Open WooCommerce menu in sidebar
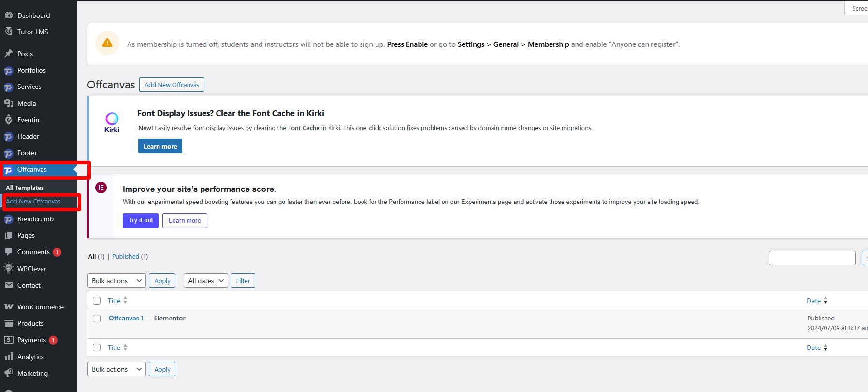This screenshot has height=392, width=868. tap(39, 307)
